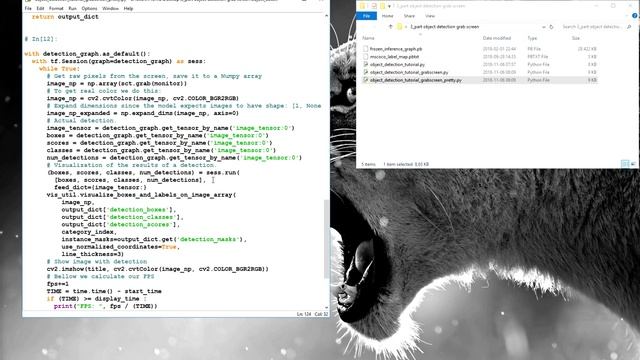
Task: Click the Python icon of object_detection_tutorial.py
Action: (366, 64)
